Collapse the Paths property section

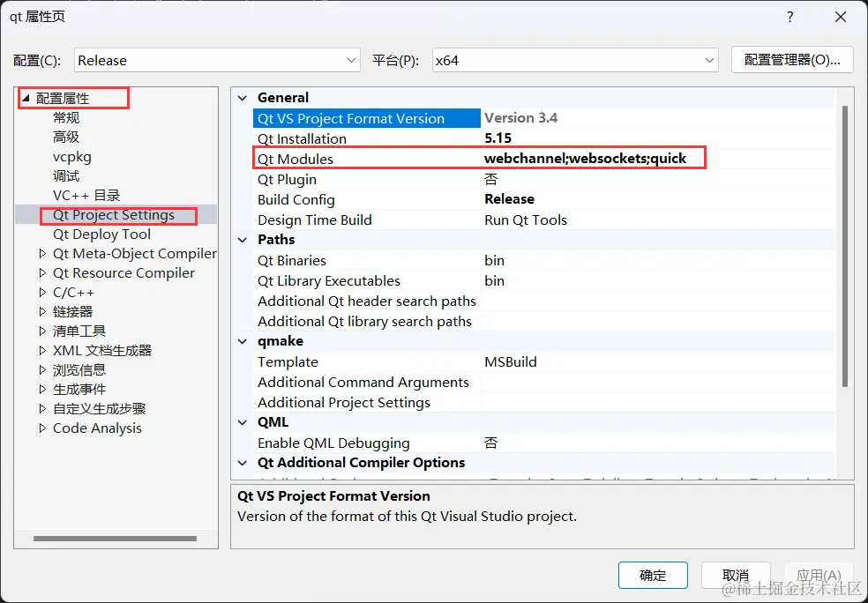(242, 240)
